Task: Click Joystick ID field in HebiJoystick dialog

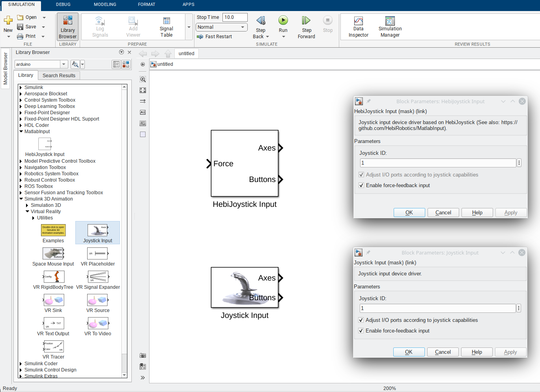Action: coord(438,163)
